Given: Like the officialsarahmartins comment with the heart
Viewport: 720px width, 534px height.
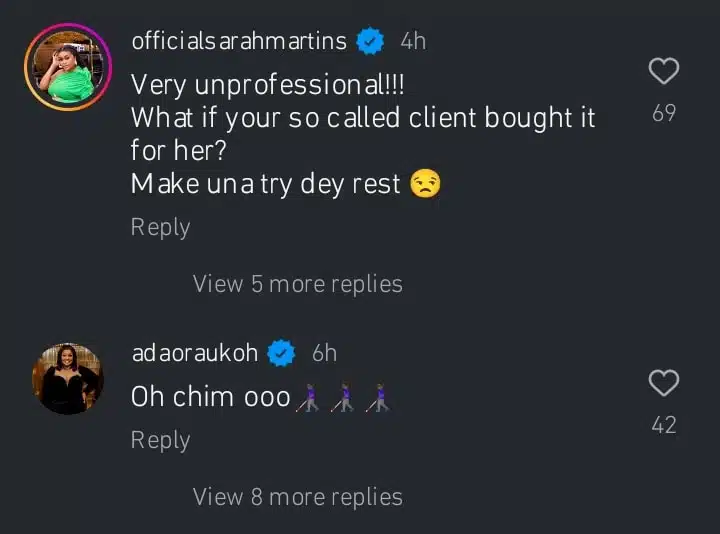Looking at the screenshot, I should tap(664, 72).
